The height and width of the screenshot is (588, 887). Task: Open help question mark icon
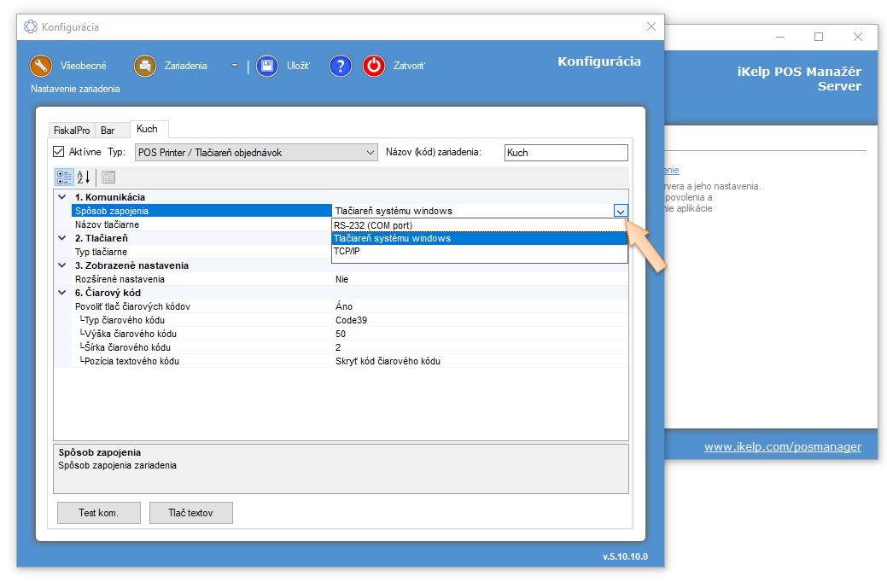(x=340, y=66)
